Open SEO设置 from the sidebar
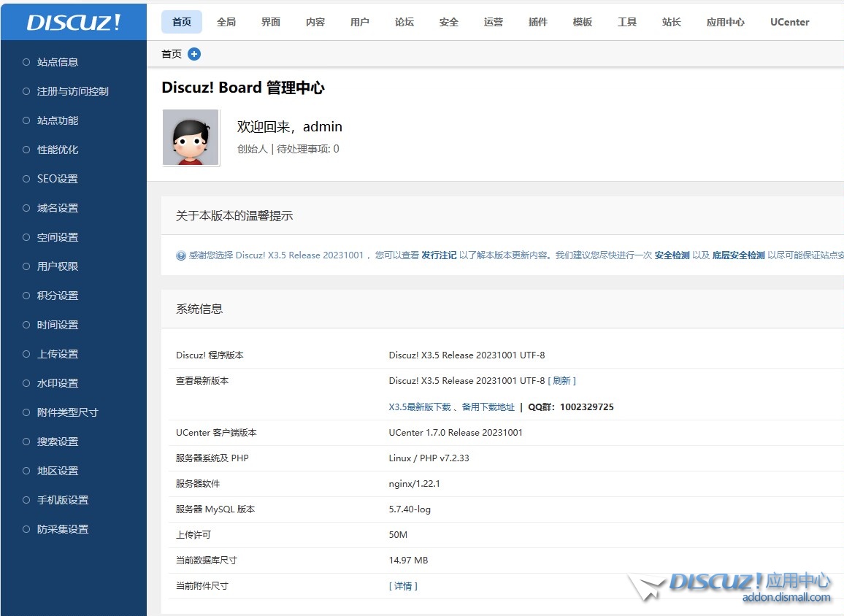This screenshot has height=616, width=844. coord(57,179)
